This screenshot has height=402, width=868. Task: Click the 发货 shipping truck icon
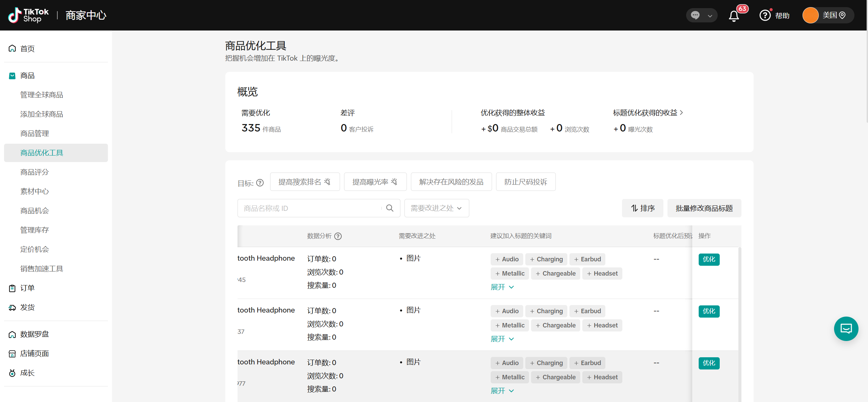coord(12,307)
